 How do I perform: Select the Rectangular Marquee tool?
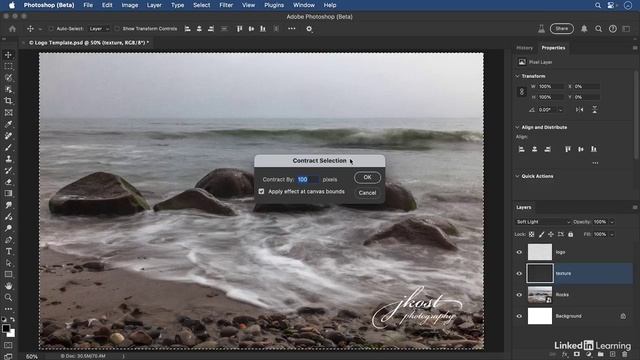coord(8,66)
